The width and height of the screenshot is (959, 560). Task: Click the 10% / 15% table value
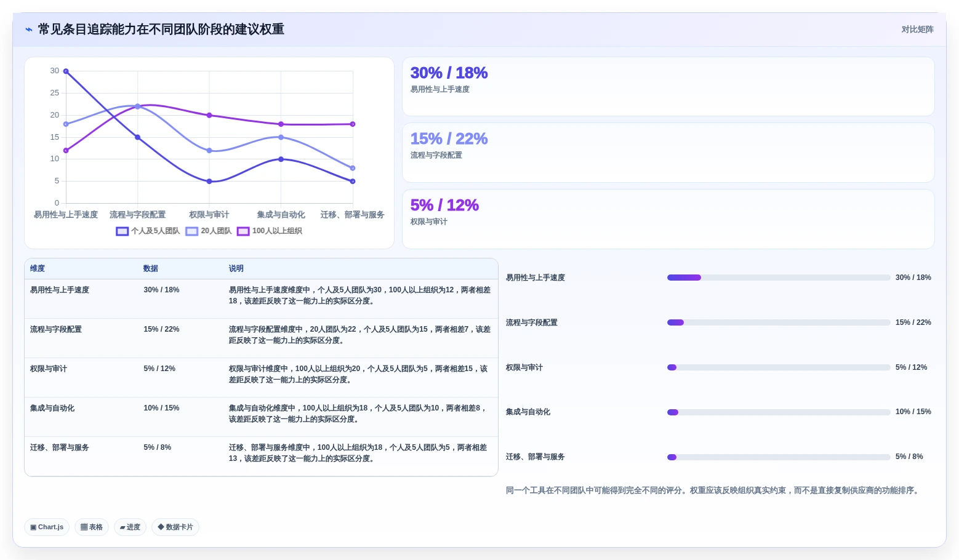pos(161,408)
